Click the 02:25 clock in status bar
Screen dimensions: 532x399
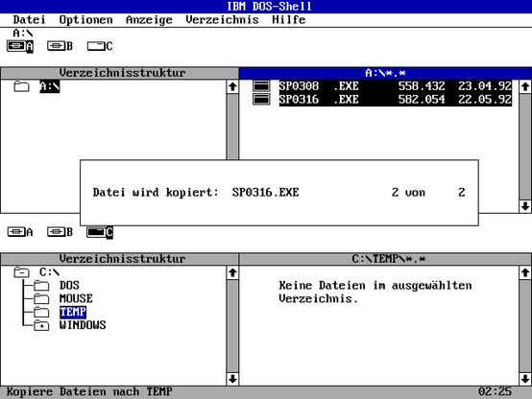(x=495, y=392)
